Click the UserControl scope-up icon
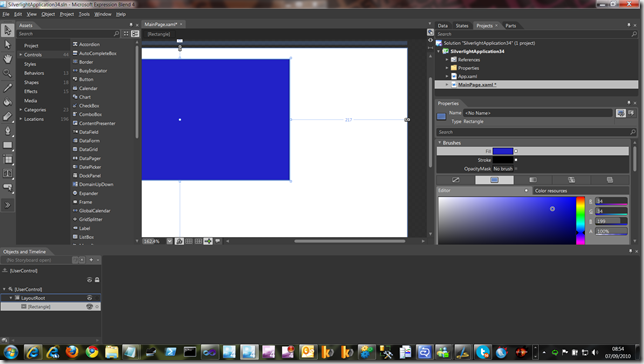644x364 pixels. click(5, 271)
